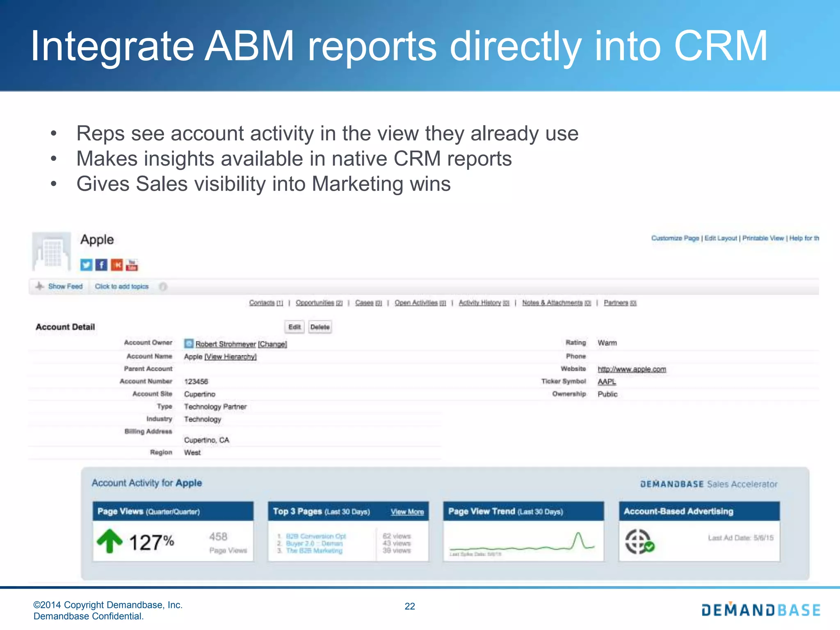Click the Technology industry value

click(x=203, y=419)
